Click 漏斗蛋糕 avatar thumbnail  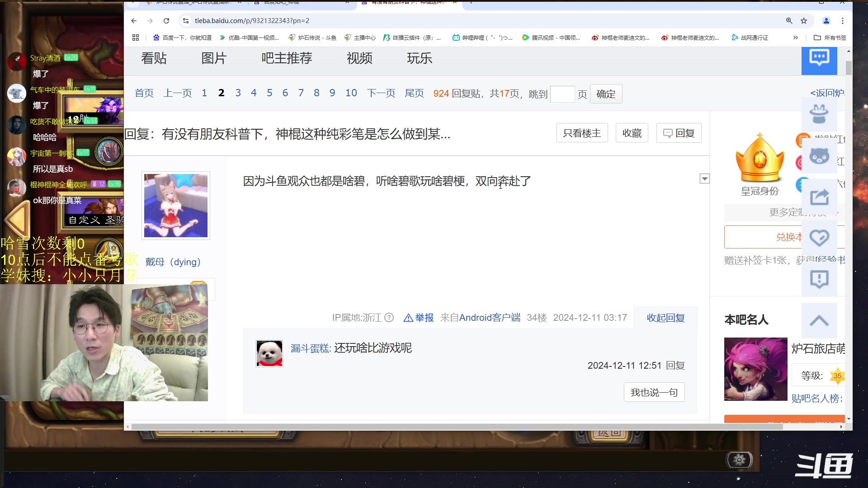[x=269, y=353]
